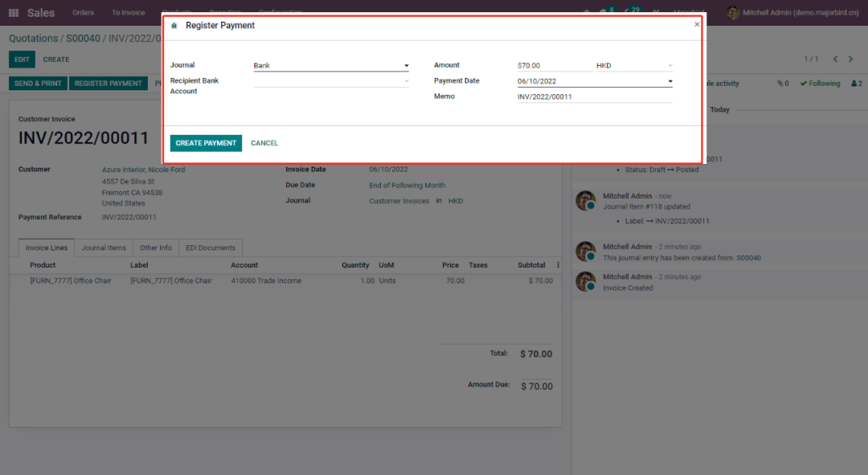Click the debug bug icon in dialog header
This screenshot has height=475, width=868.
174,26
